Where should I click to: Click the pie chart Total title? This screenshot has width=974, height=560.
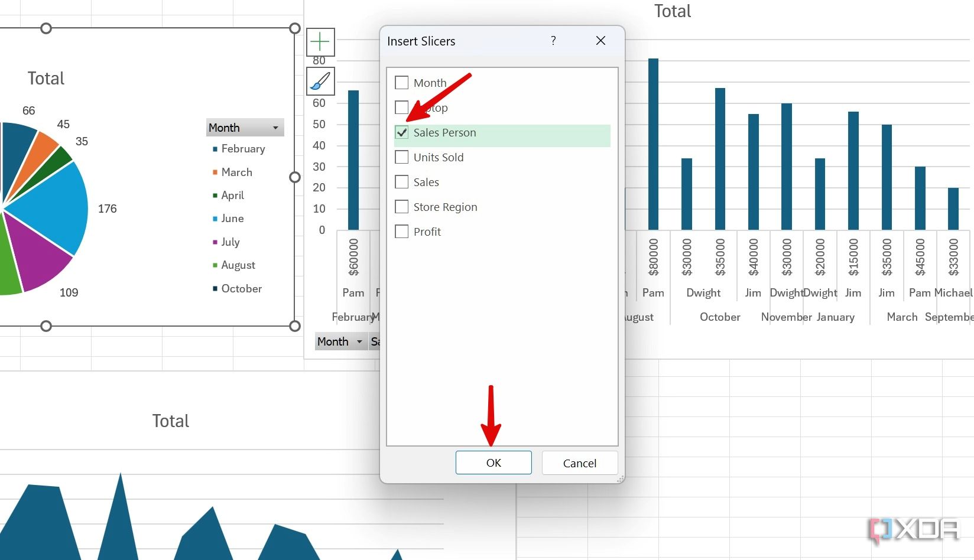click(x=46, y=78)
